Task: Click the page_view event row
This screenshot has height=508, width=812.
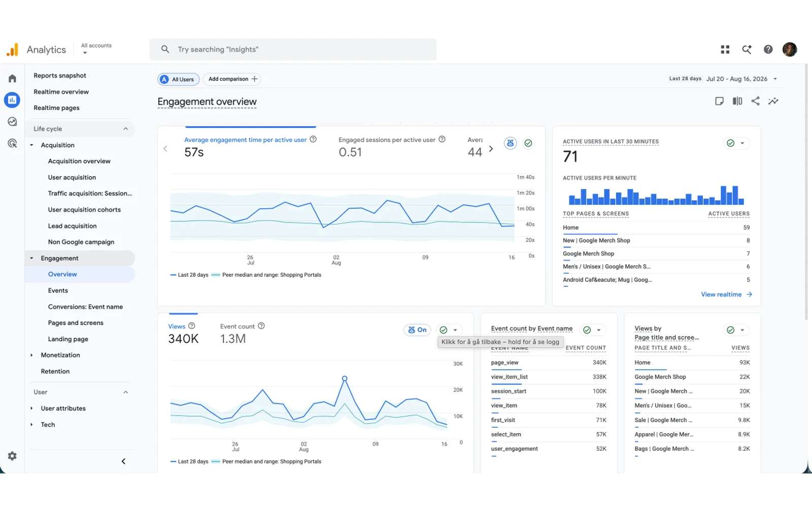Action: [x=549, y=363]
